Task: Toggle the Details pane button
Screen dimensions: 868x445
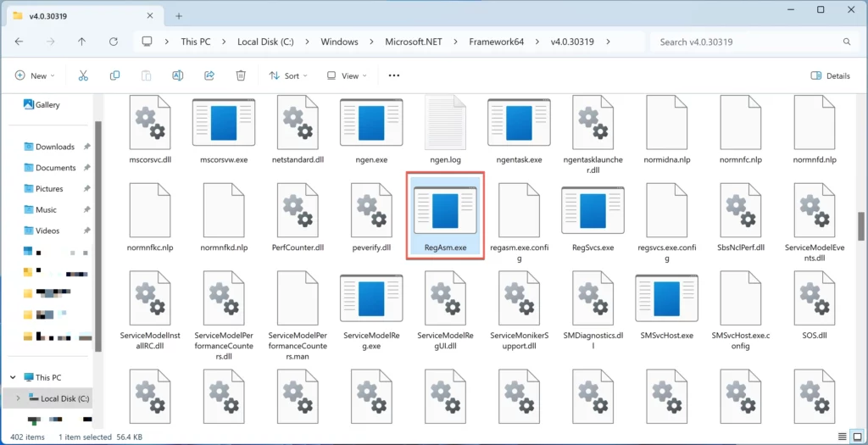Action: (830, 75)
